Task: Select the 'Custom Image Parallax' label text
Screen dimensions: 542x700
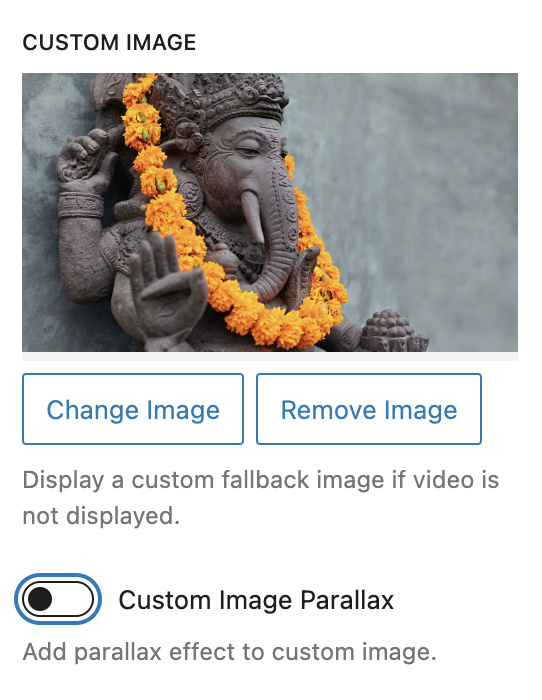Action: 256,600
